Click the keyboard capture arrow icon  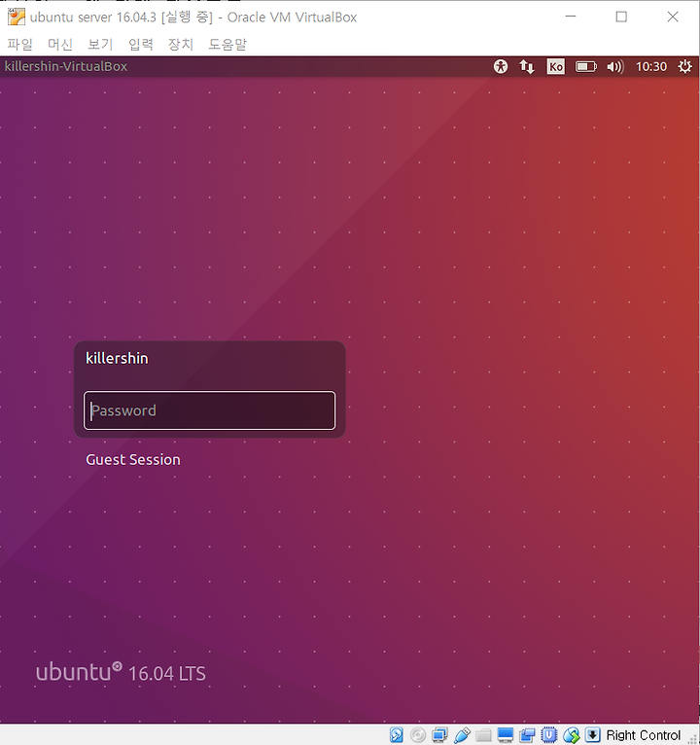click(593, 735)
